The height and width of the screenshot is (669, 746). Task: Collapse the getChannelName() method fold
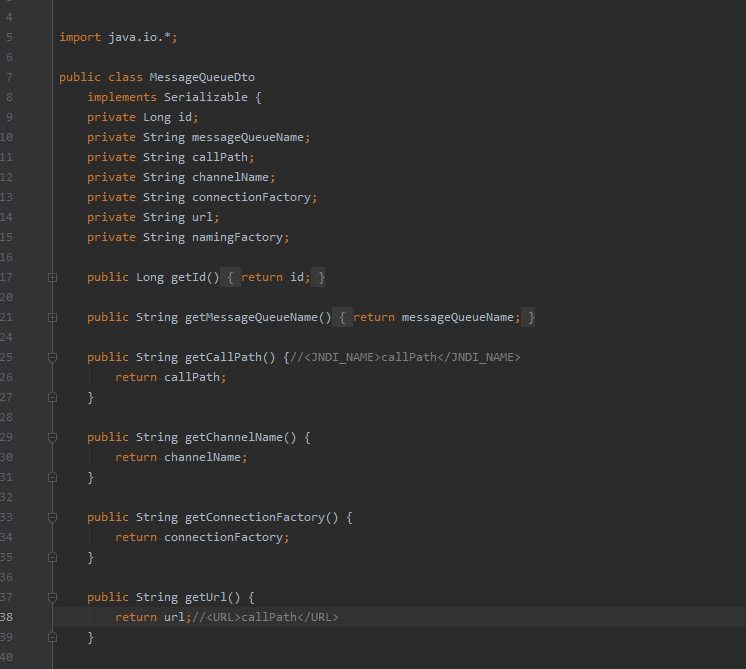(x=53, y=437)
